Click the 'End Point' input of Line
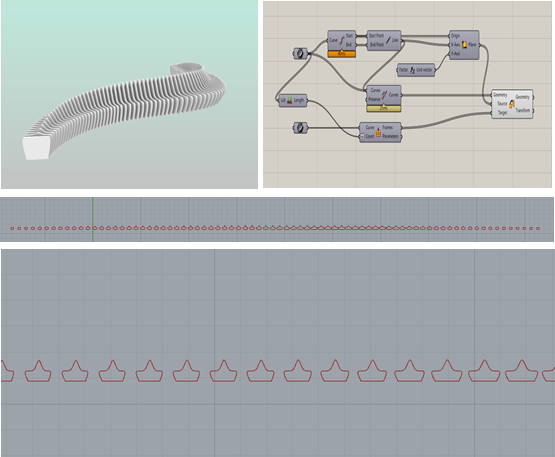 (377, 45)
